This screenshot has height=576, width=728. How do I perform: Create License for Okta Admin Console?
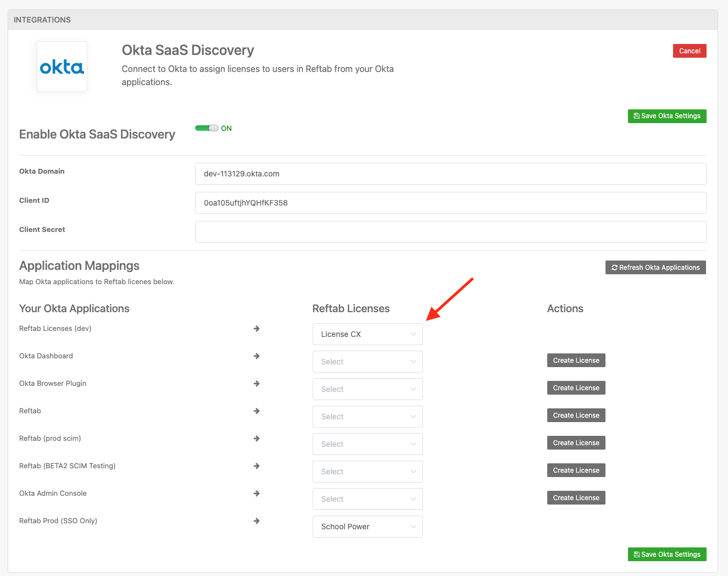[x=576, y=498]
